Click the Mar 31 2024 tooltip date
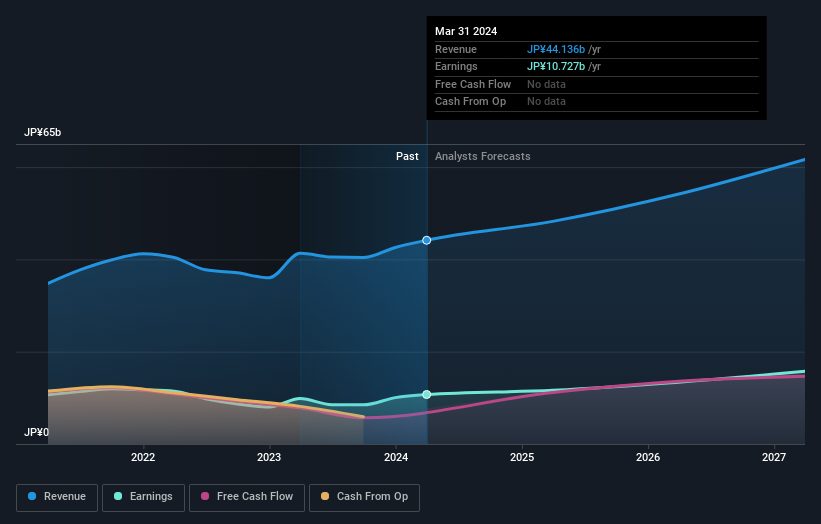821x524 pixels. pyautogui.click(x=466, y=31)
